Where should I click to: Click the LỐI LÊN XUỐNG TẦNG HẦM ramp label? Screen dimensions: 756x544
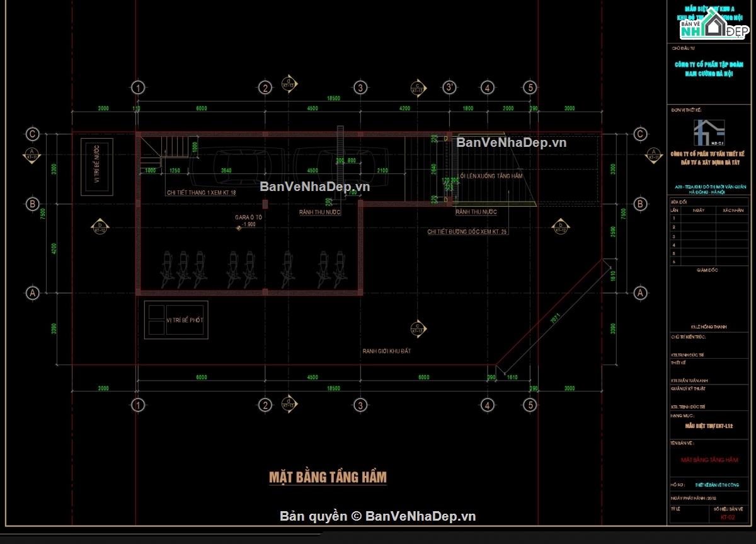(491, 176)
